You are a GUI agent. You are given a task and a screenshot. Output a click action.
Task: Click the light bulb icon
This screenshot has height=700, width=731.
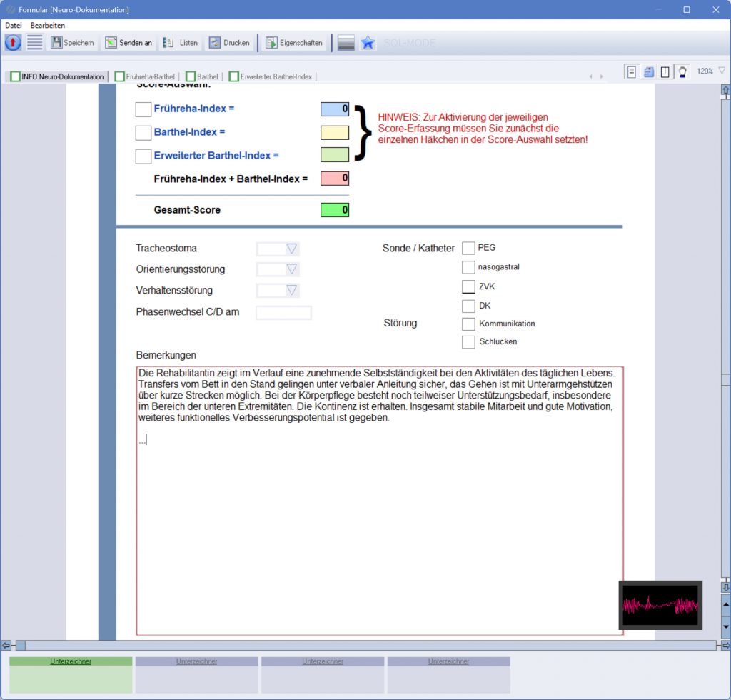682,71
